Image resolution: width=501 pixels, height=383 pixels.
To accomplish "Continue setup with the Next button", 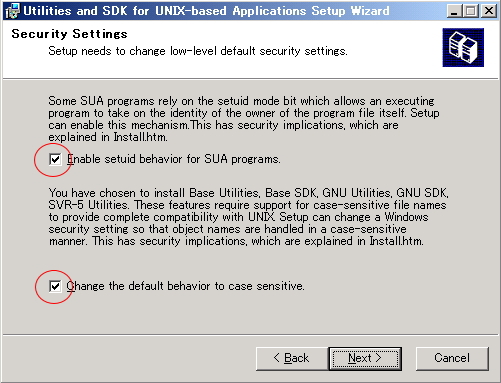I will 365,358.
